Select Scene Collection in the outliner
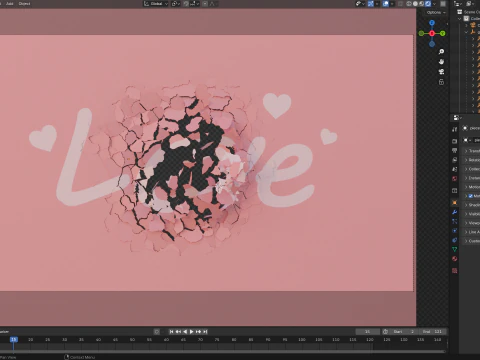 [x=470, y=12]
